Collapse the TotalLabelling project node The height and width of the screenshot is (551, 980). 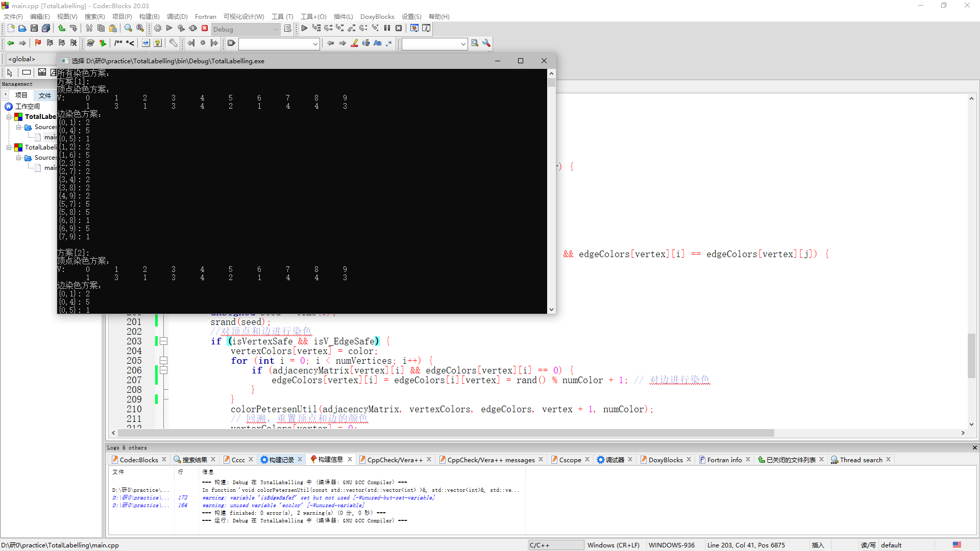[9, 116]
